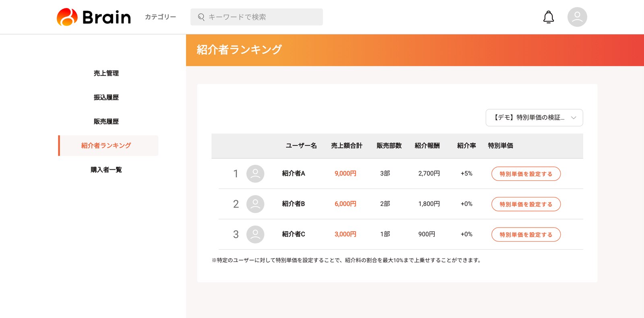644x318 pixels.
Task: Open the notification bell
Action: tap(549, 17)
